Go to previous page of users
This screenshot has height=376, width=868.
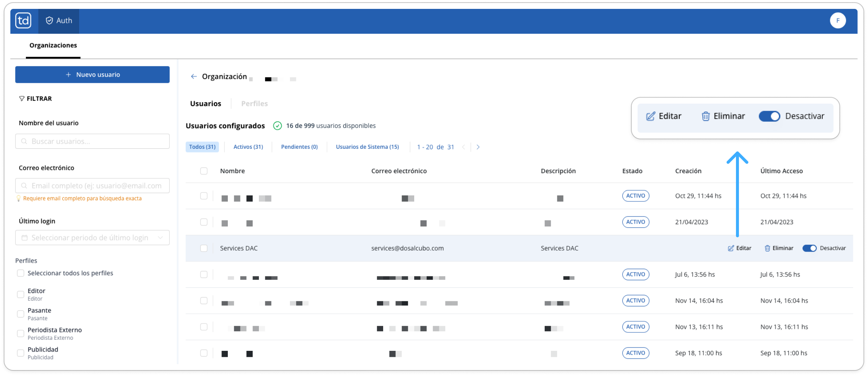pyautogui.click(x=463, y=147)
